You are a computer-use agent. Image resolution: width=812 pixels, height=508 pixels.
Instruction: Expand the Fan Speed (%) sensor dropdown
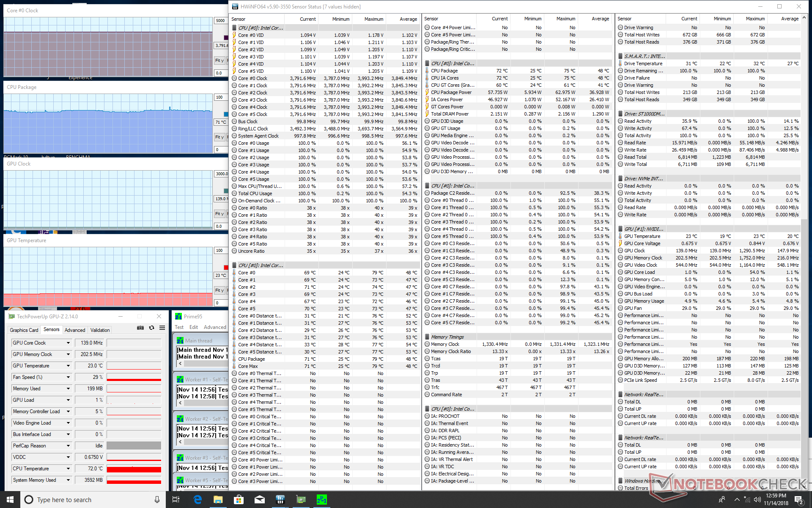point(68,377)
